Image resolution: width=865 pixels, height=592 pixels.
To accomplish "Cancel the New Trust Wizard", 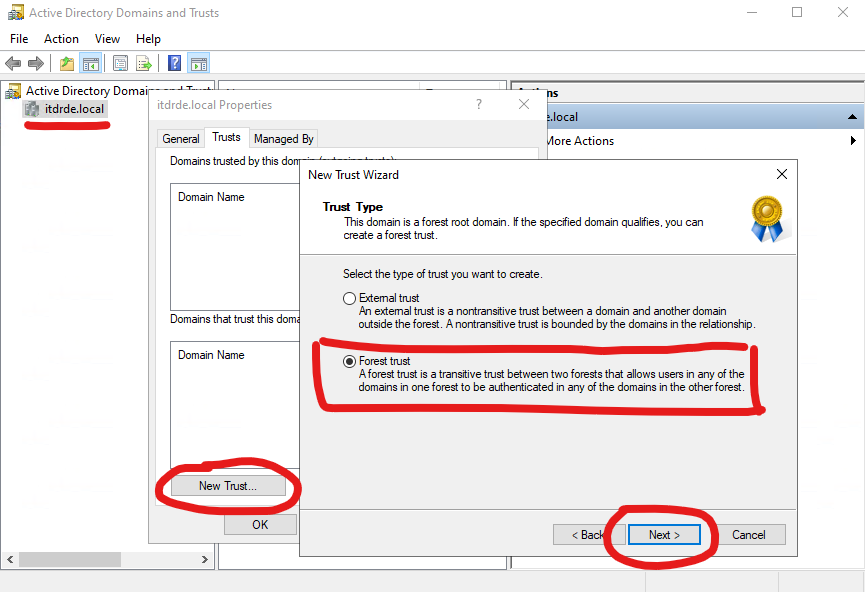I will click(x=749, y=535).
